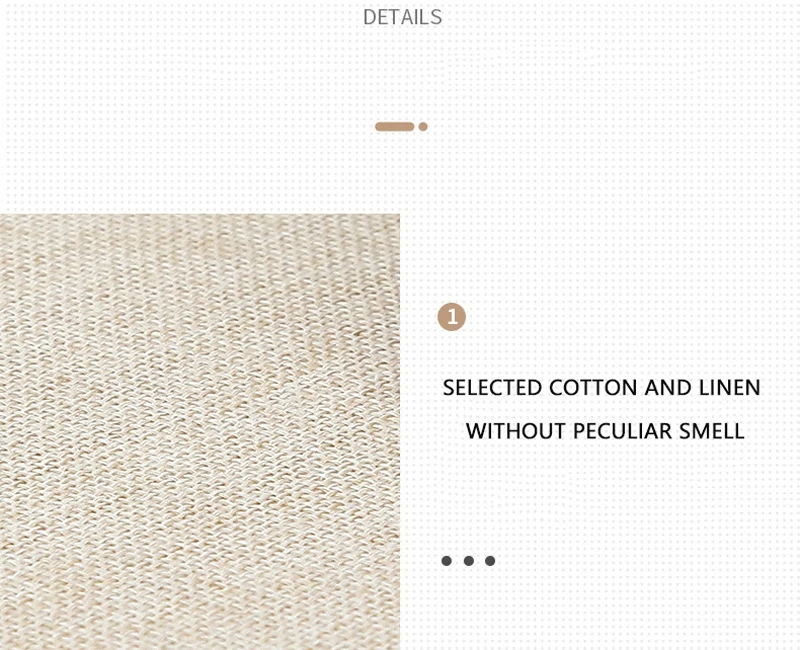Click the letter S starting SELECTED
This screenshot has height=650, width=800.
(448, 388)
